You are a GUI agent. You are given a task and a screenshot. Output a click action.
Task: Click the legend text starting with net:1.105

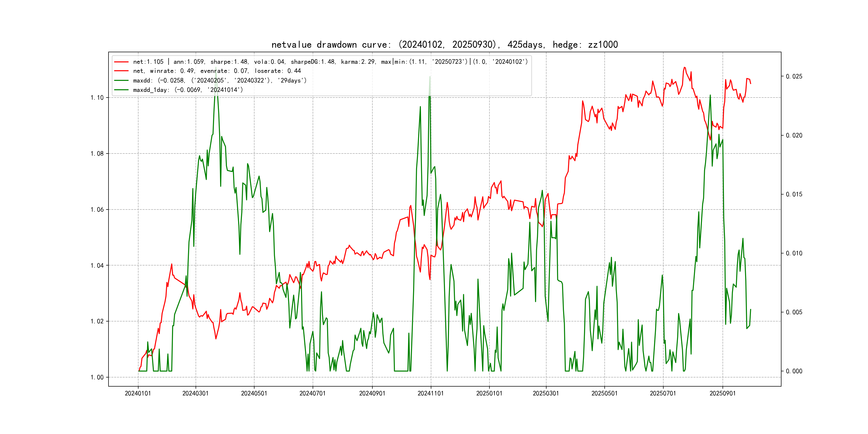pyautogui.click(x=330, y=62)
